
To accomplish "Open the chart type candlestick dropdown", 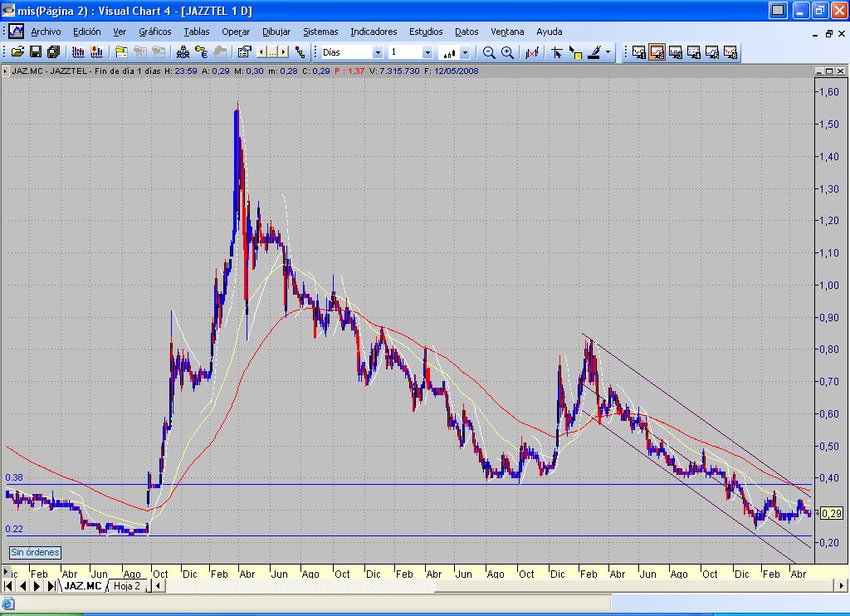I will (x=465, y=52).
